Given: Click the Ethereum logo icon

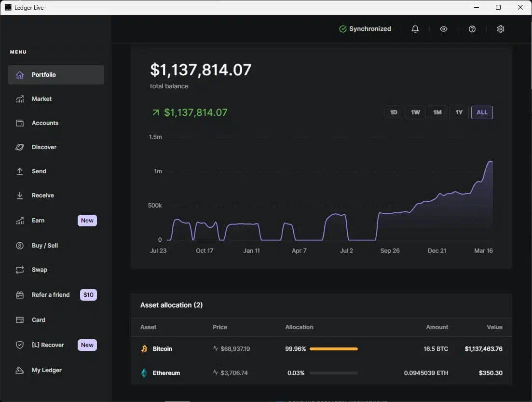Looking at the screenshot, I should coord(144,373).
